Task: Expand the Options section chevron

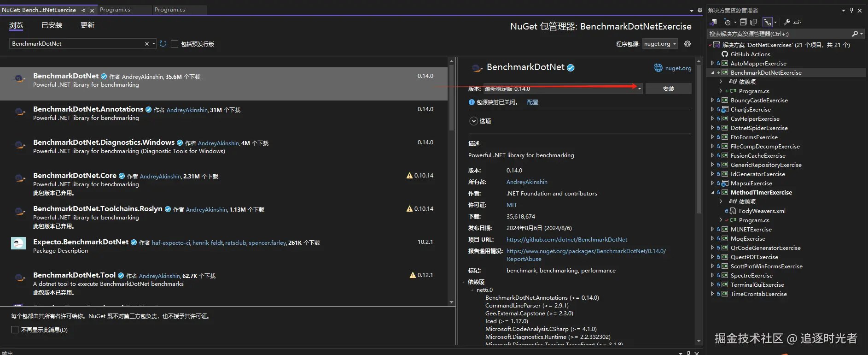Action: [473, 121]
